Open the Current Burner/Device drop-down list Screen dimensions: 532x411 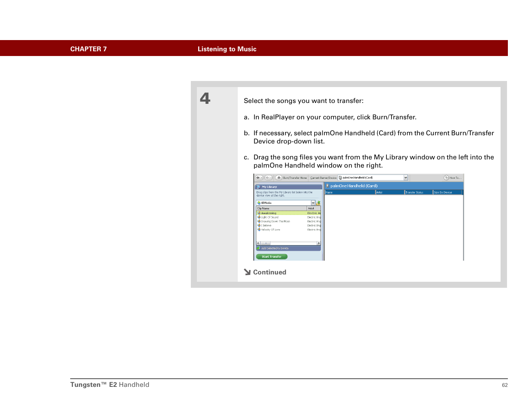(x=405, y=177)
